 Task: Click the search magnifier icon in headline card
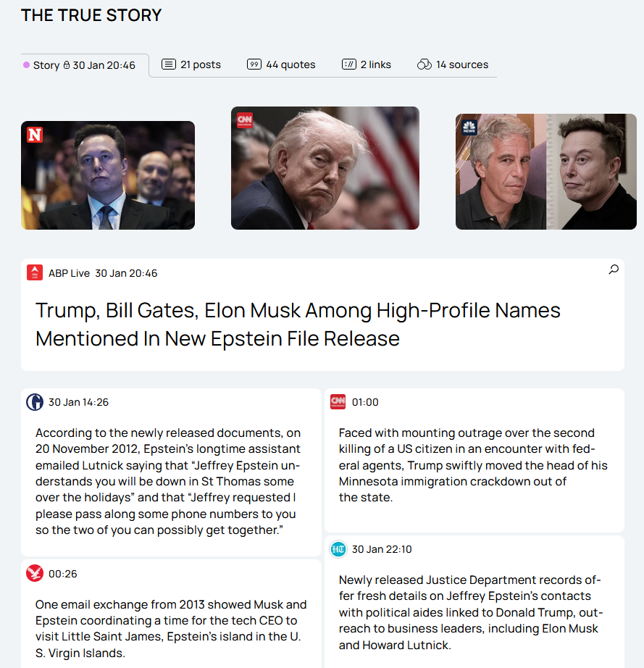[x=614, y=270]
